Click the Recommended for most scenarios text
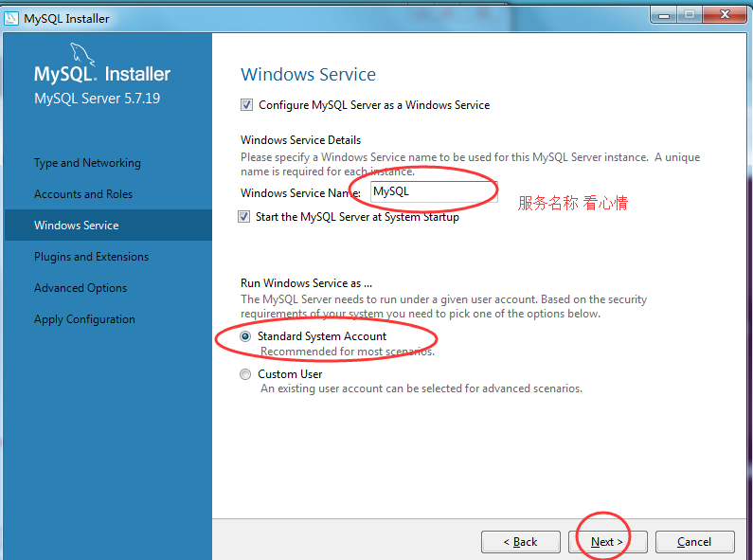 pyautogui.click(x=348, y=352)
